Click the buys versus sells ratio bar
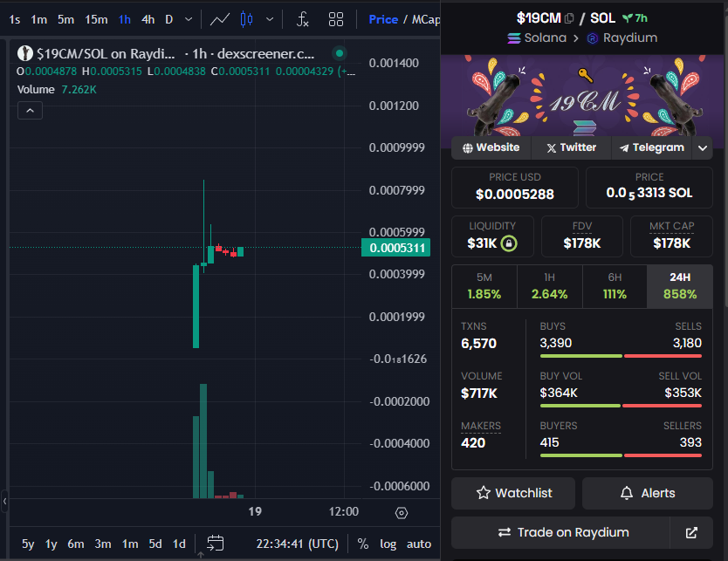728x561 pixels. coord(621,356)
